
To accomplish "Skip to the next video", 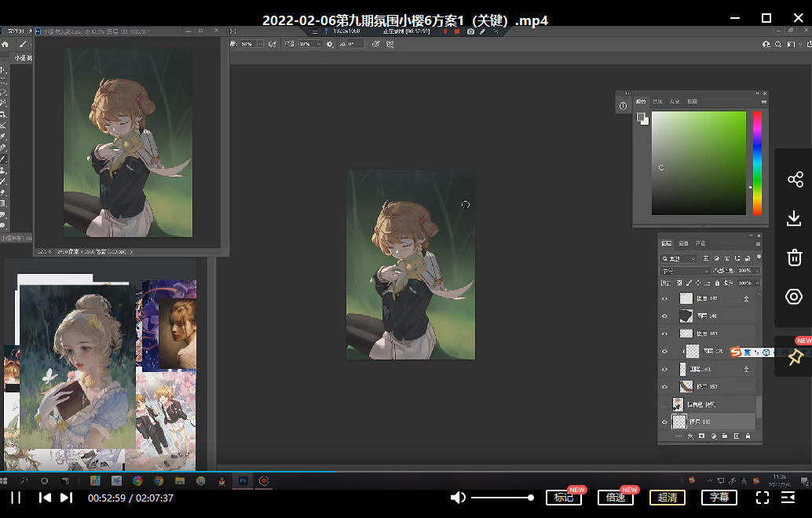I will [66, 498].
